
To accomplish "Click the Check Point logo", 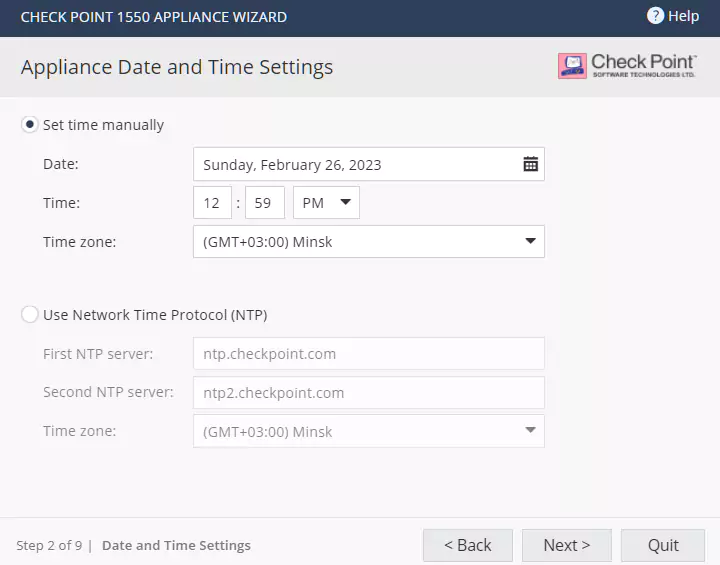I will click(627, 66).
